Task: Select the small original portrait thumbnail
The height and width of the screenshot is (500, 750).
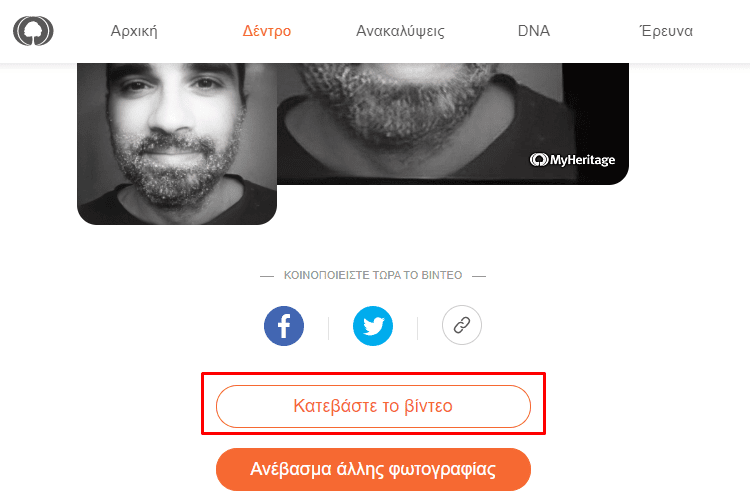Action: tap(177, 144)
